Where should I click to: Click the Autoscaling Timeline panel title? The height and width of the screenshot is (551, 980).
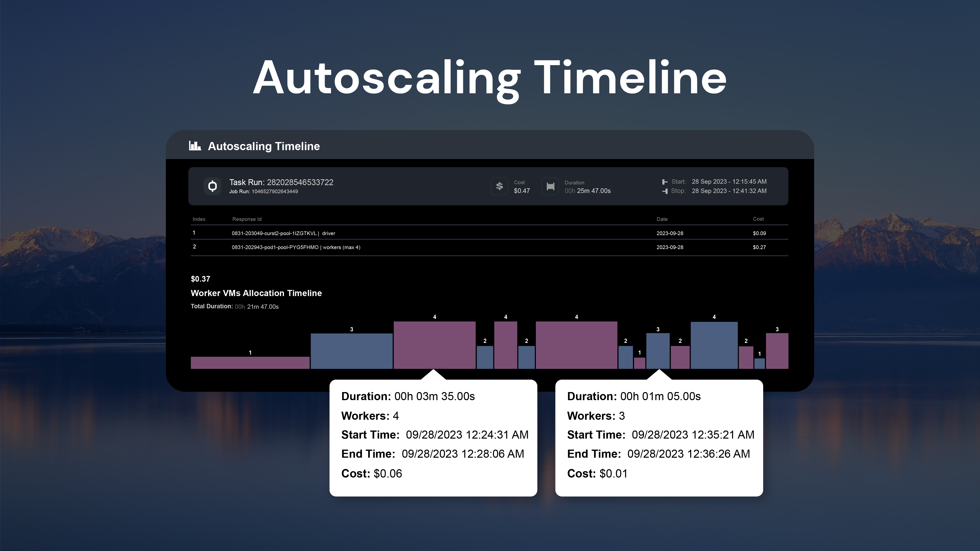(x=264, y=146)
